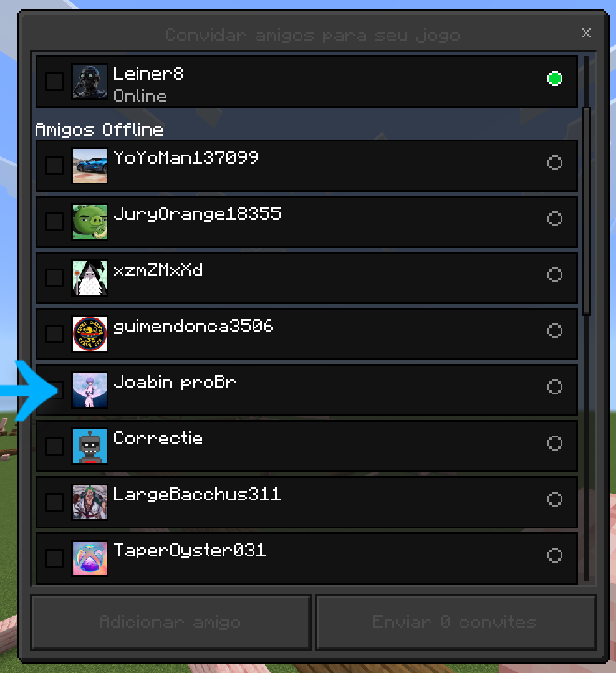The image size is (616, 673).
Task: Click xzmZMxXd's wizard avatar
Action: 89,278
